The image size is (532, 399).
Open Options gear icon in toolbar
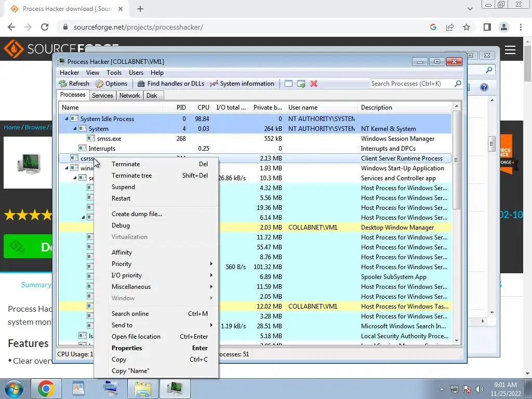coord(99,84)
